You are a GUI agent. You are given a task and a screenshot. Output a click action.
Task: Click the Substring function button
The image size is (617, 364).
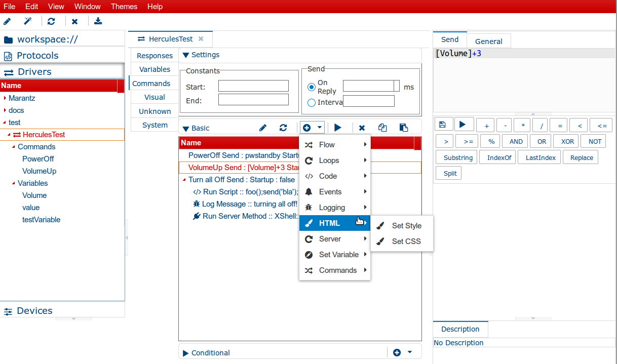pyautogui.click(x=458, y=157)
